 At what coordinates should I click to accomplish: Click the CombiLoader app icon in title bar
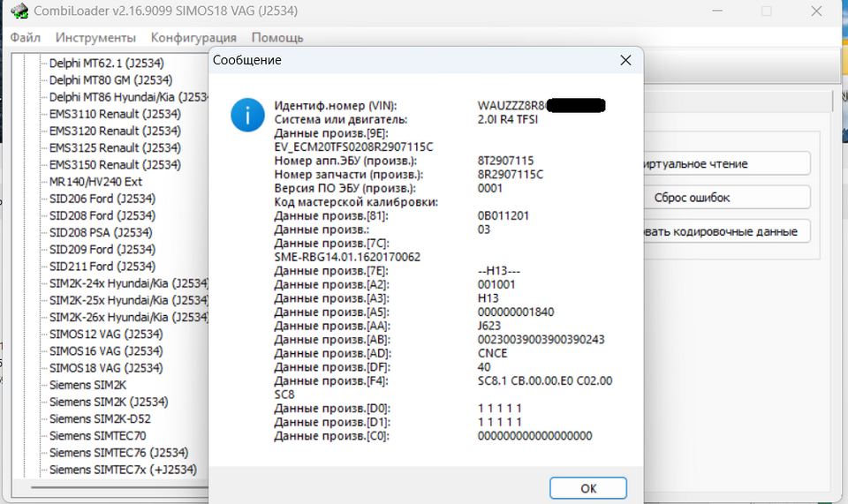(x=19, y=11)
